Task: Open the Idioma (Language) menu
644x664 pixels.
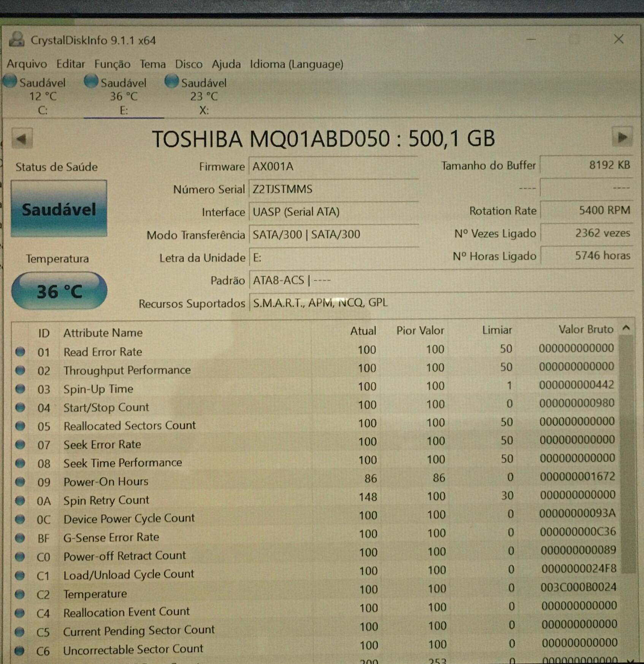Action: click(297, 64)
